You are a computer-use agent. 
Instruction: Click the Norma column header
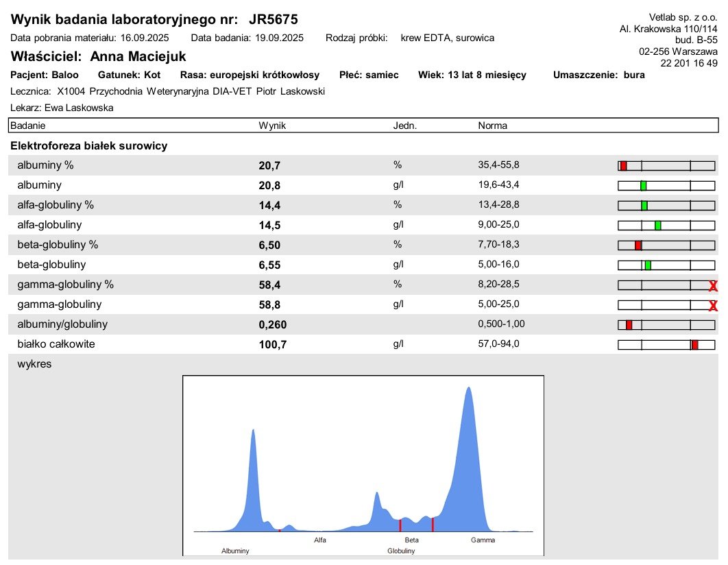(493, 125)
